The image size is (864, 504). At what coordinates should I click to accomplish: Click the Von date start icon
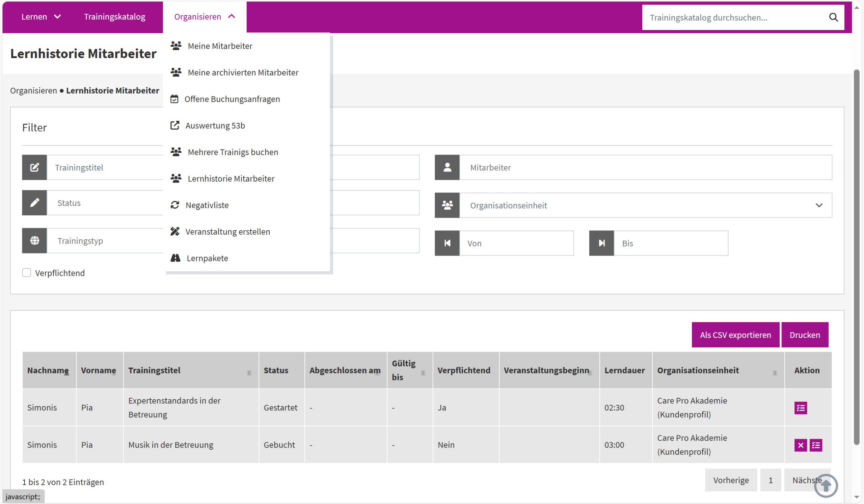447,243
